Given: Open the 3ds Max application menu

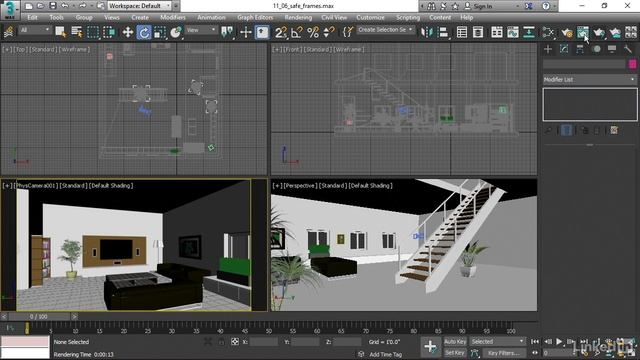Looking at the screenshot, I should 10,10.
